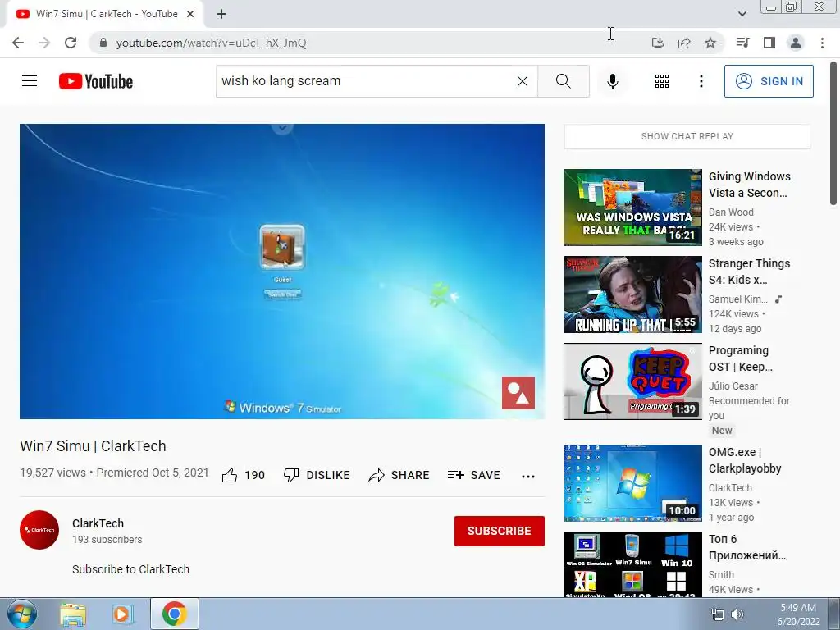
Task: Open the ClarkTech channel name link
Action: pyautogui.click(x=98, y=523)
